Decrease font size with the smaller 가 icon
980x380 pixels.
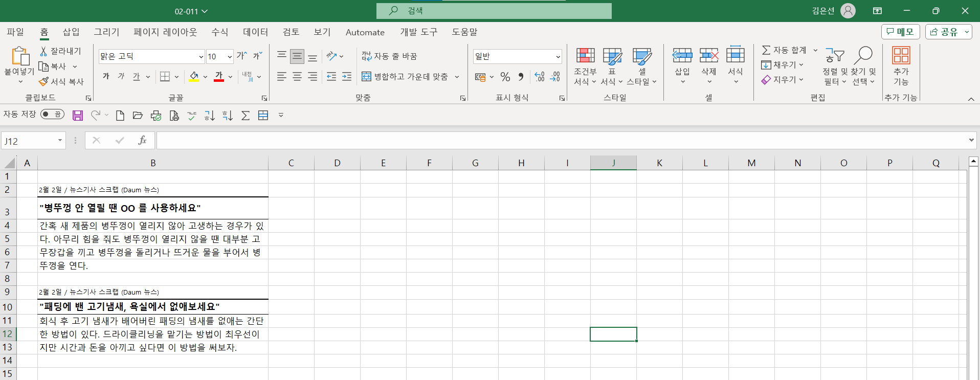(x=257, y=56)
